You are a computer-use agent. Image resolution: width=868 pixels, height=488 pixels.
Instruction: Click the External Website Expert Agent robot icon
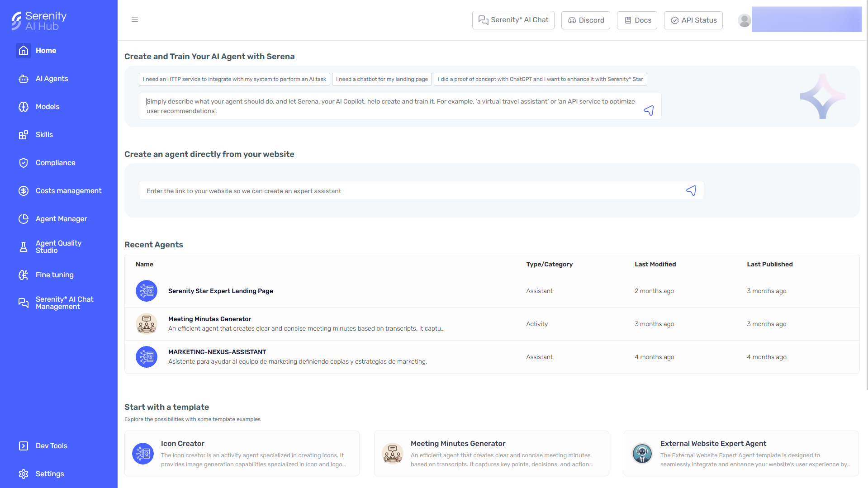click(x=642, y=453)
